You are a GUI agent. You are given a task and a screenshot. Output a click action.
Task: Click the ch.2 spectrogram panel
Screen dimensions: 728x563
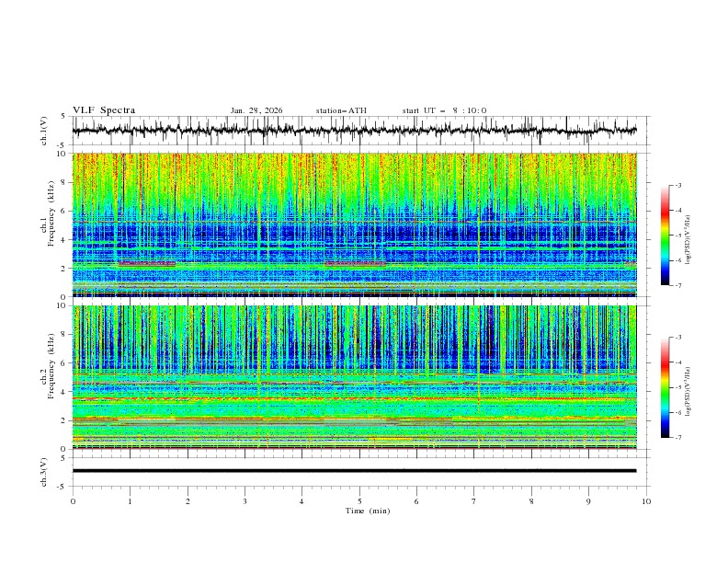(x=355, y=377)
